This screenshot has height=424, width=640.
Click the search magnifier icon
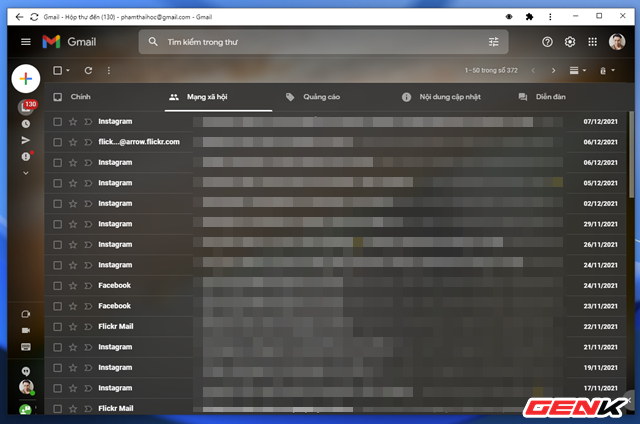[153, 42]
